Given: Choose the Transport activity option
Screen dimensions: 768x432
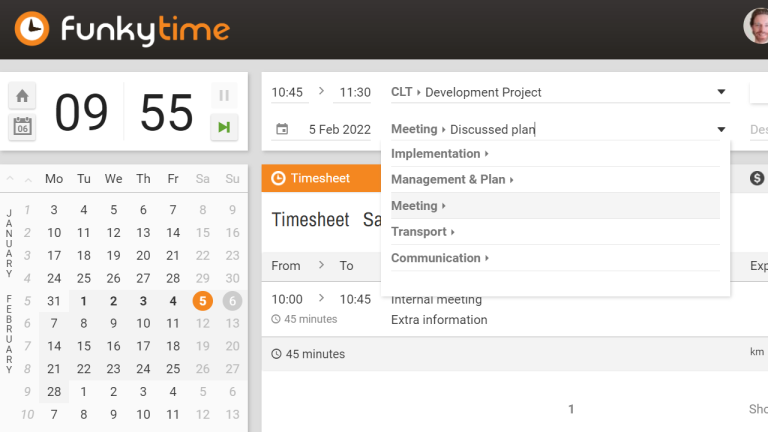Looking at the screenshot, I should point(422,232).
